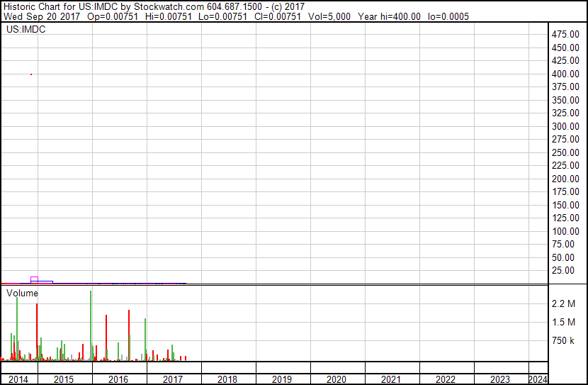The width and height of the screenshot is (588, 385).
Task: Select the 2017 year marker on timeline
Action: [x=173, y=379]
